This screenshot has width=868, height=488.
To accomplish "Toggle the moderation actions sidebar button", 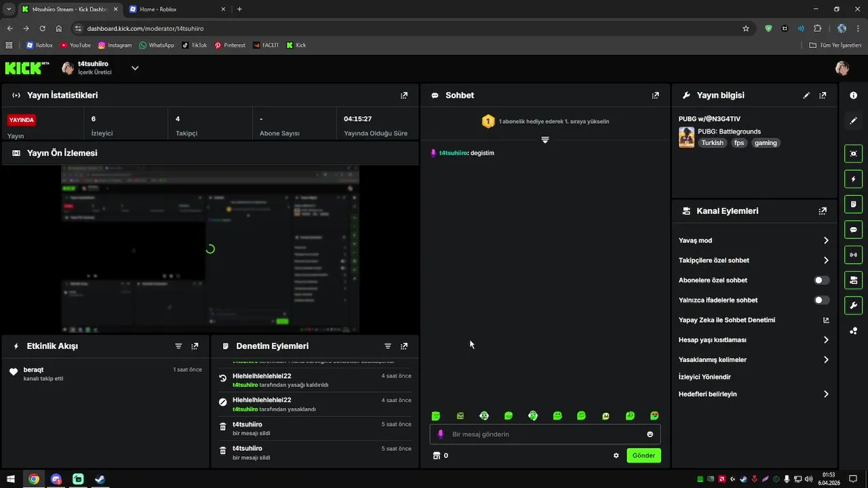I will 853,204.
